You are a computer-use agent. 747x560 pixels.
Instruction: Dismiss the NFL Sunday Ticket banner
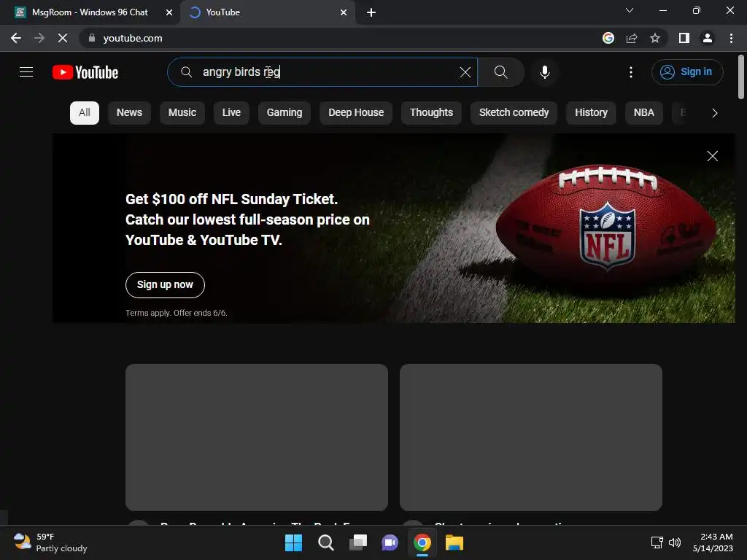(x=712, y=156)
